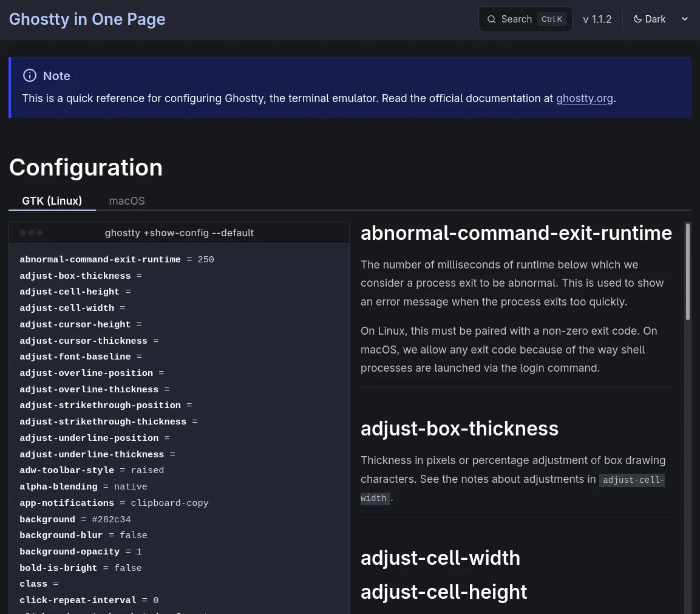Screen dimensions: 700x614
Task: Click the version v 1.1.2 label
Action: pyautogui.click(x=597, y=19)
